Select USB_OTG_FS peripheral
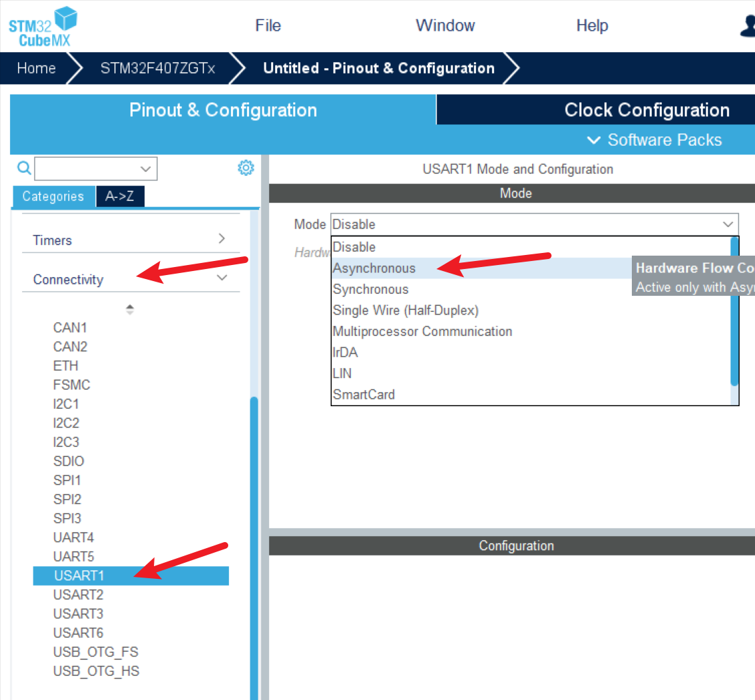755x700 pixels. coord(95,652)
